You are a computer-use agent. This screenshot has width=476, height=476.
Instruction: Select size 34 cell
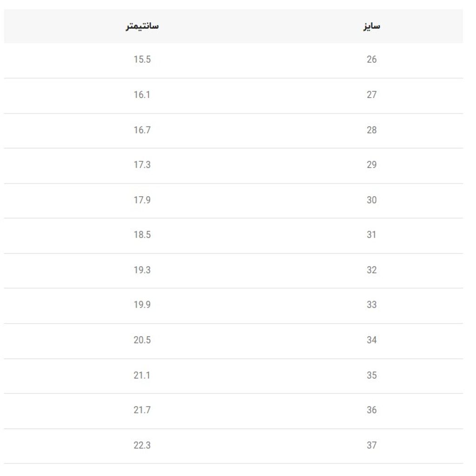point(371,340)
